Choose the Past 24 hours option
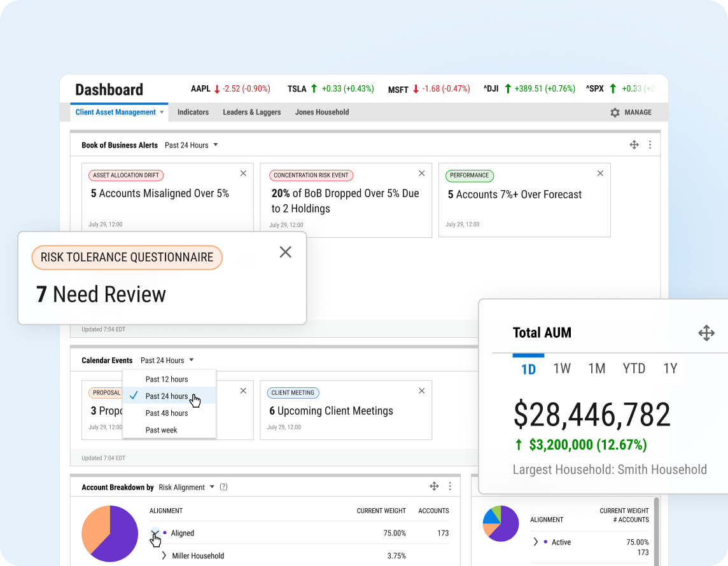 (169, 396)
